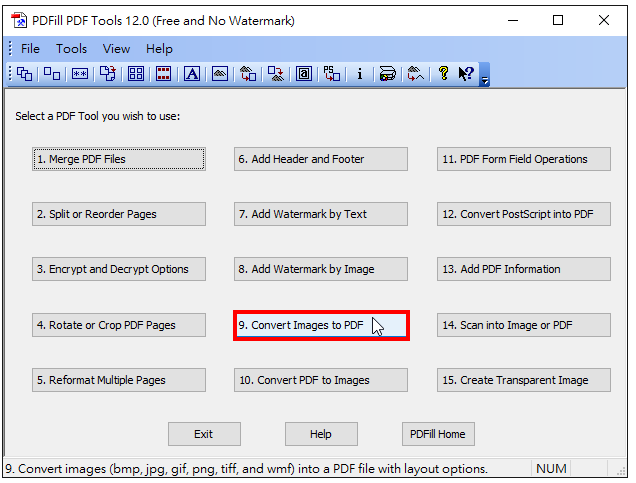The height and width of the screenshot is (483, 636).
Task: Click 9. Convert Images to PDF
Action: click(x=321, y=325)
